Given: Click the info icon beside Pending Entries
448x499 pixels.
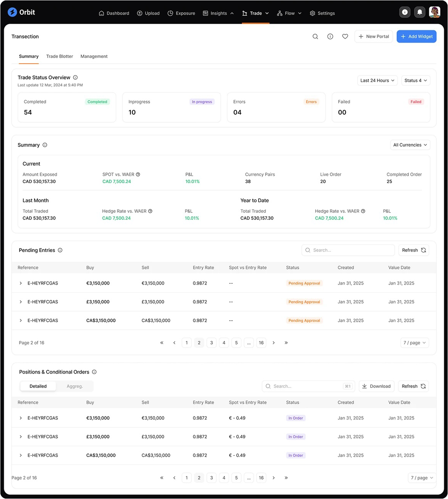Looking at the screenshot, I should point(60,250).
